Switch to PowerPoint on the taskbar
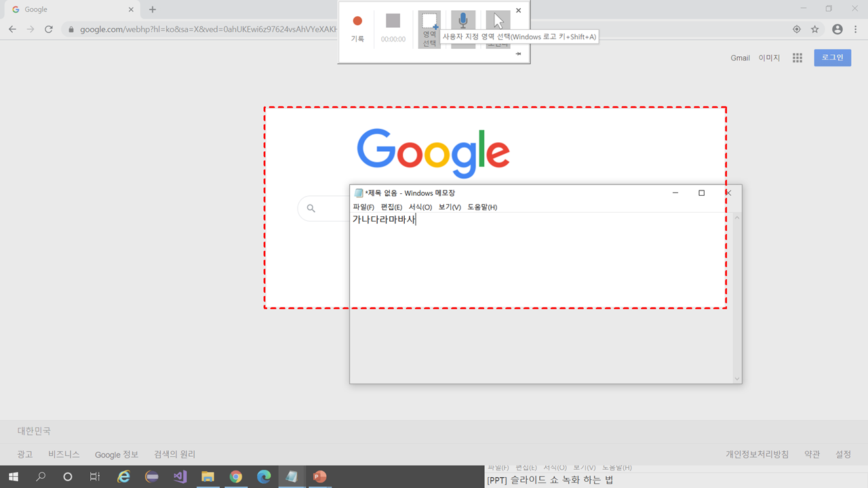 (319, 476)
